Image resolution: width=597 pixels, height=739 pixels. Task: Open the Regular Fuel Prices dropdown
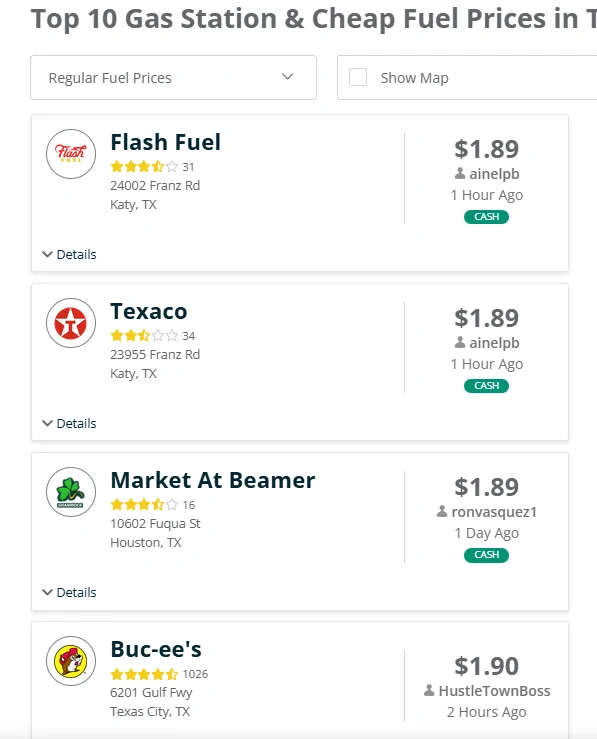point(173,77)
